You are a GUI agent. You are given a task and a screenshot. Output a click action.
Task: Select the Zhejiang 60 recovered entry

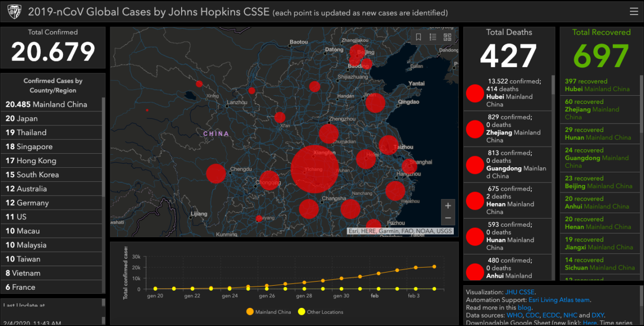[x=600, y=109]
